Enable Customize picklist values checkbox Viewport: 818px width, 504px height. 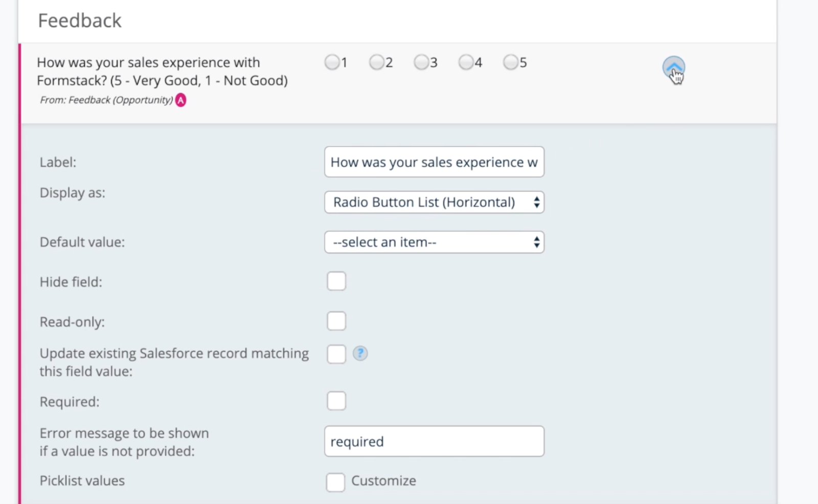click(x=335, y=482)
